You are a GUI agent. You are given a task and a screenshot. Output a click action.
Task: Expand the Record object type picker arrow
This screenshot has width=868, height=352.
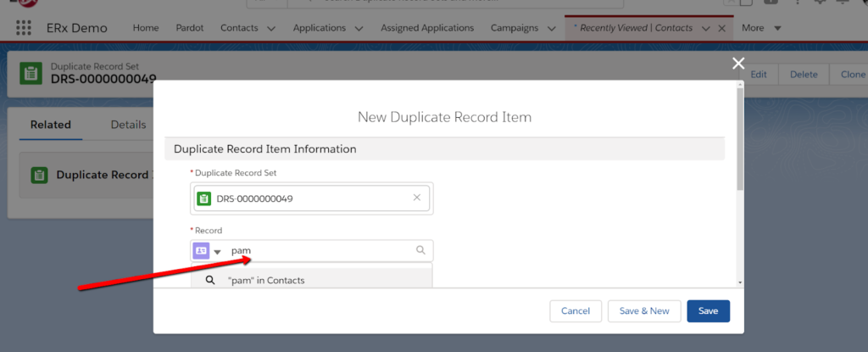[x=217, y=252]
